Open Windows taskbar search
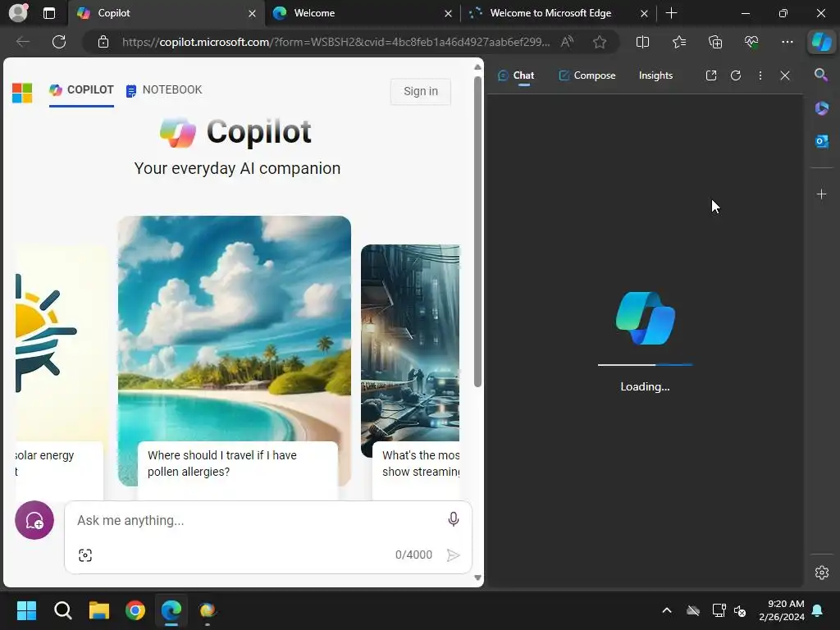 tap(62, 610)
